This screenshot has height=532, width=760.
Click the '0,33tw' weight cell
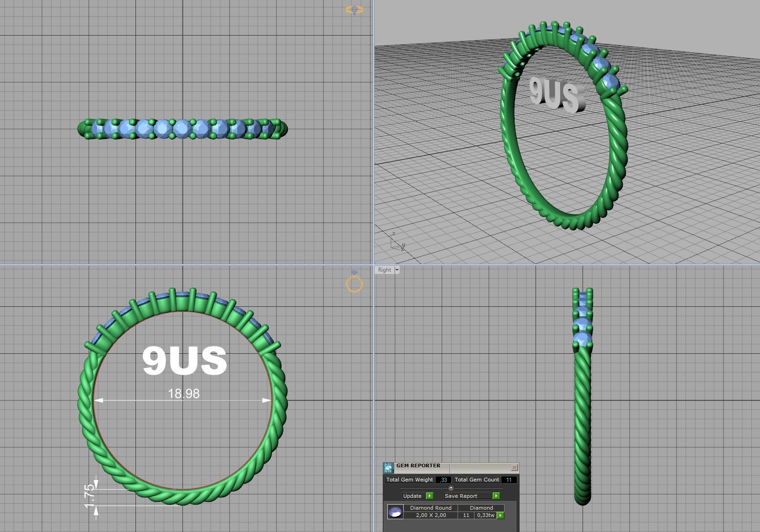click(x=486, y=515)
